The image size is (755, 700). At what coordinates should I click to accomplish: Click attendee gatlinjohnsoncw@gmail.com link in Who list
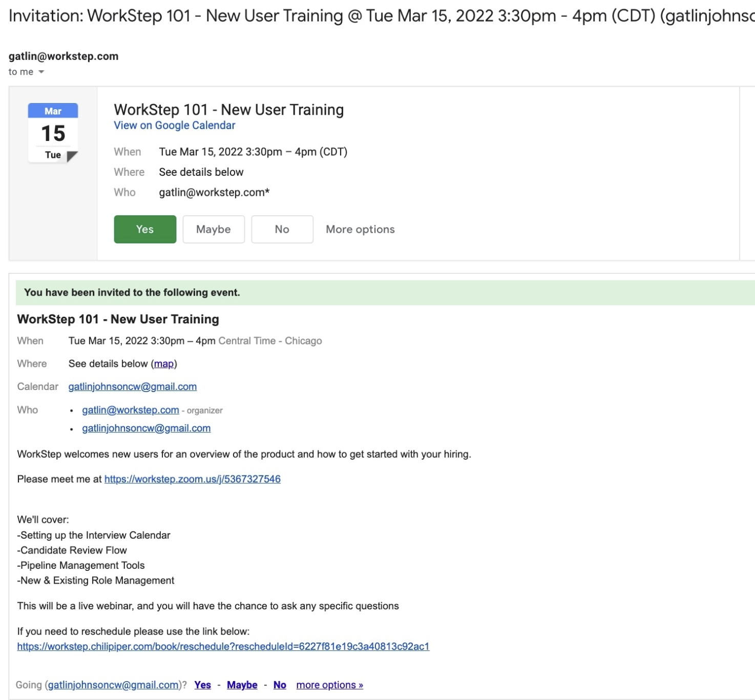pyautogui.click(x=146, y=428)
